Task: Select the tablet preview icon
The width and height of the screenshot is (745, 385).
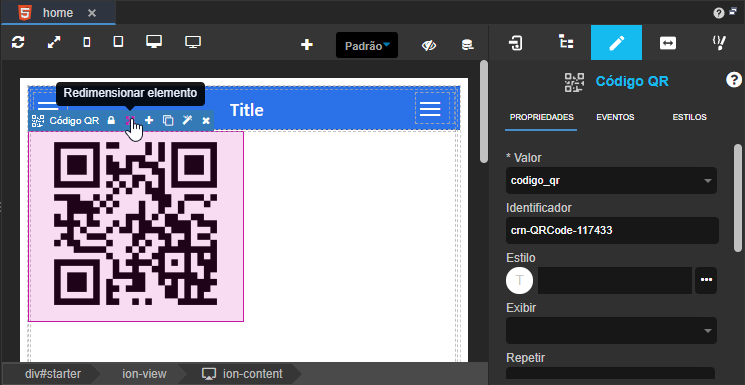Action: [118, 42]
